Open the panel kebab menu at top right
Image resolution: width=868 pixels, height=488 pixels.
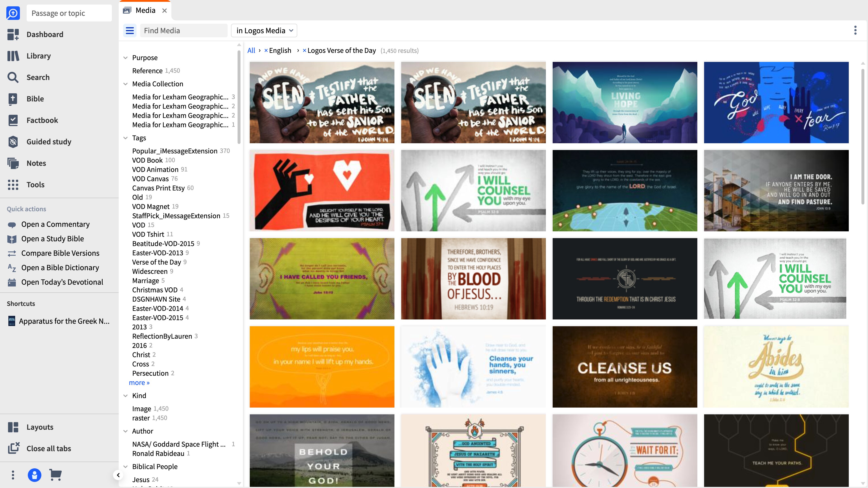(x=855, y=30)
